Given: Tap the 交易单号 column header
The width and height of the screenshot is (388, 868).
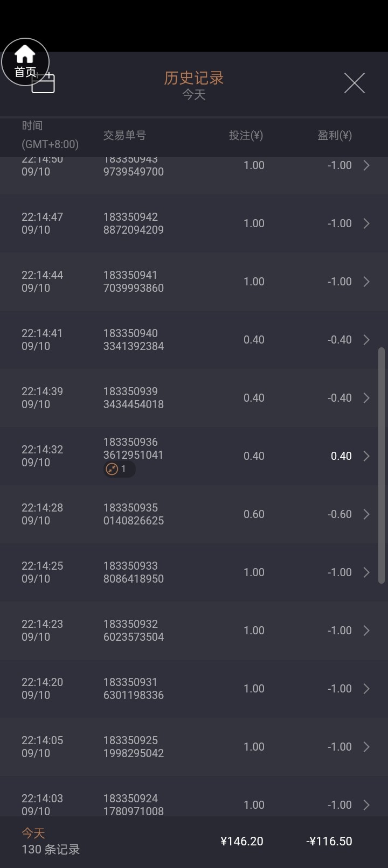Looking at the screenshot, I should pyautogui.click(x=124, y=135).
